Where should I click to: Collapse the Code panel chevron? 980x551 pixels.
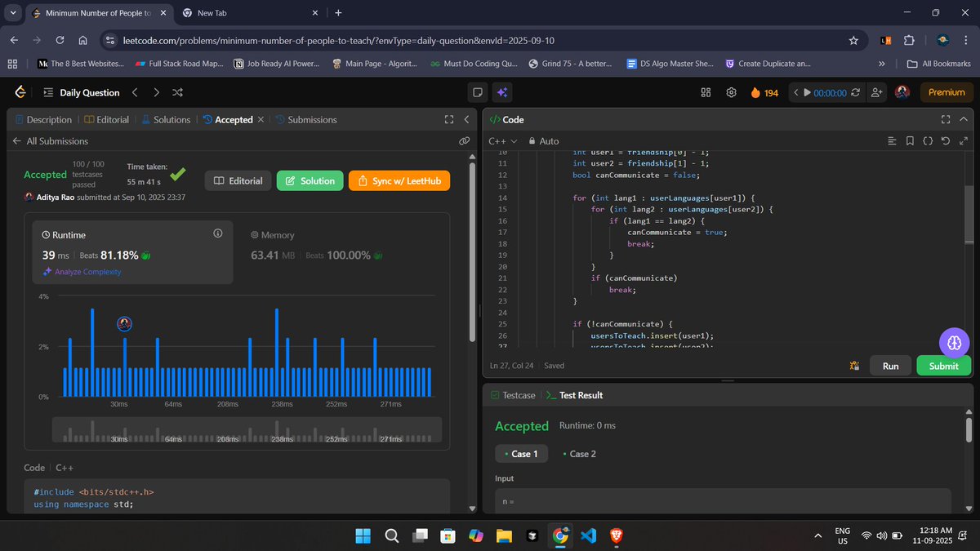(963, 119)
